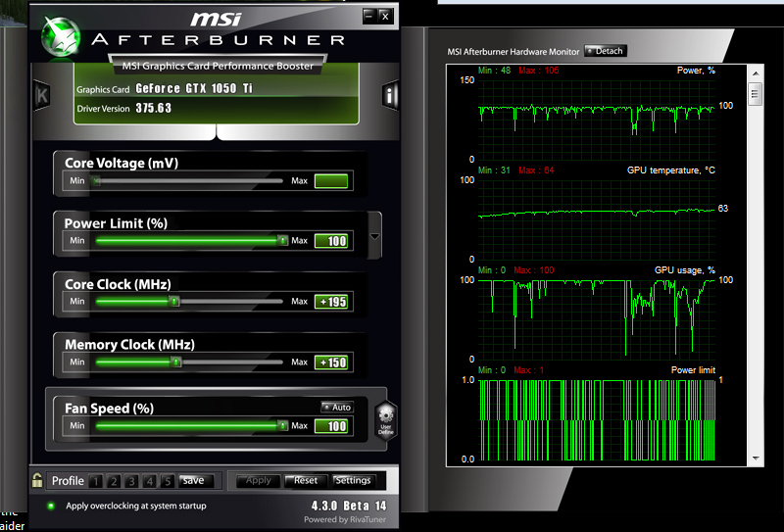Viewport: 784px width, 532px height.
Task: Click the Power limit graph
Action: [597, 419]
